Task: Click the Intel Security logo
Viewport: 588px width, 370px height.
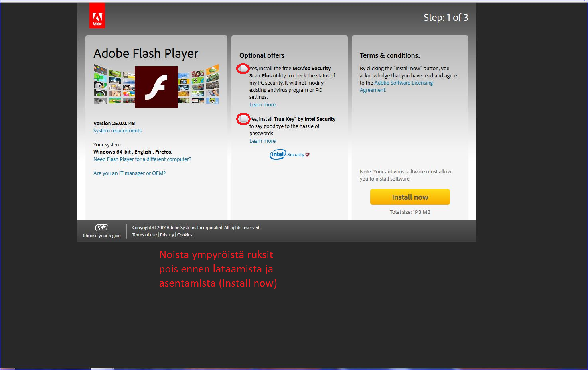Action: tap(290, 154)
